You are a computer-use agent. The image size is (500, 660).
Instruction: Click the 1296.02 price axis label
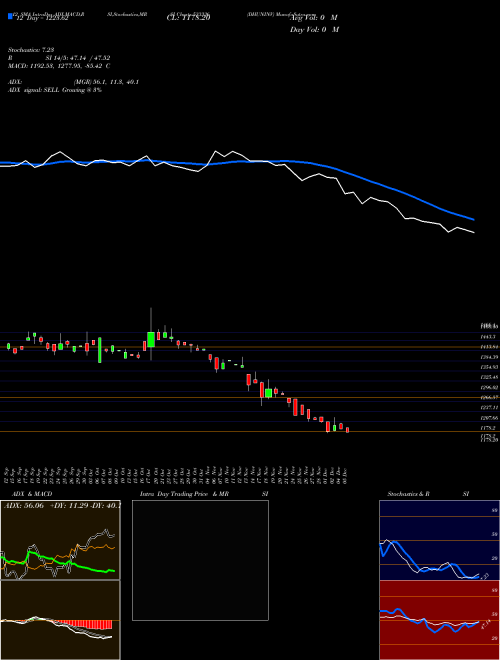489,387
